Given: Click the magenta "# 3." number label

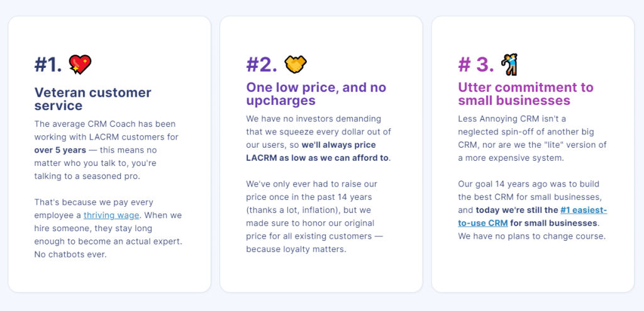Looking at the screenshot, I should 475,65.
